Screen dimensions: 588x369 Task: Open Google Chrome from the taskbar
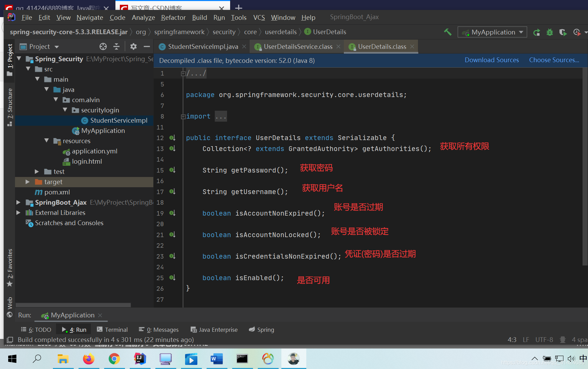(114, 359)
